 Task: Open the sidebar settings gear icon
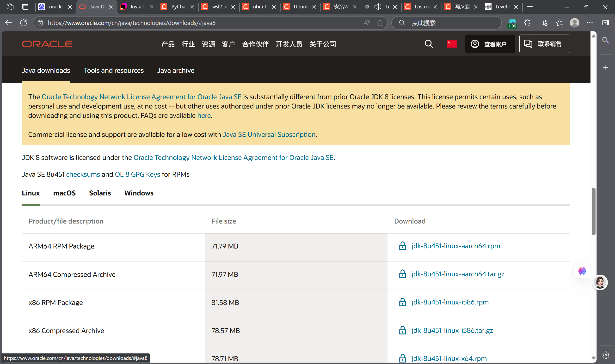pos(605,355)
